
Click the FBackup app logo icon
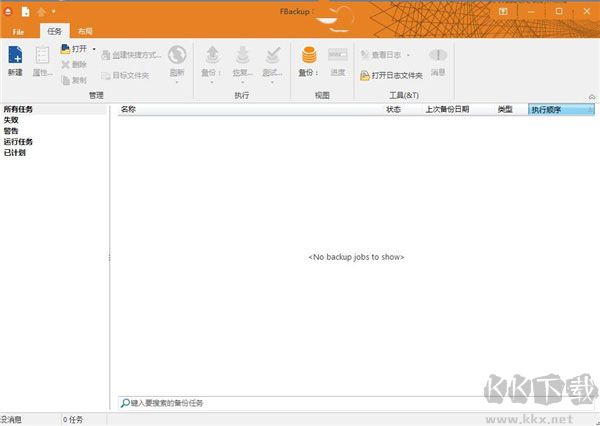coord(8,11)
